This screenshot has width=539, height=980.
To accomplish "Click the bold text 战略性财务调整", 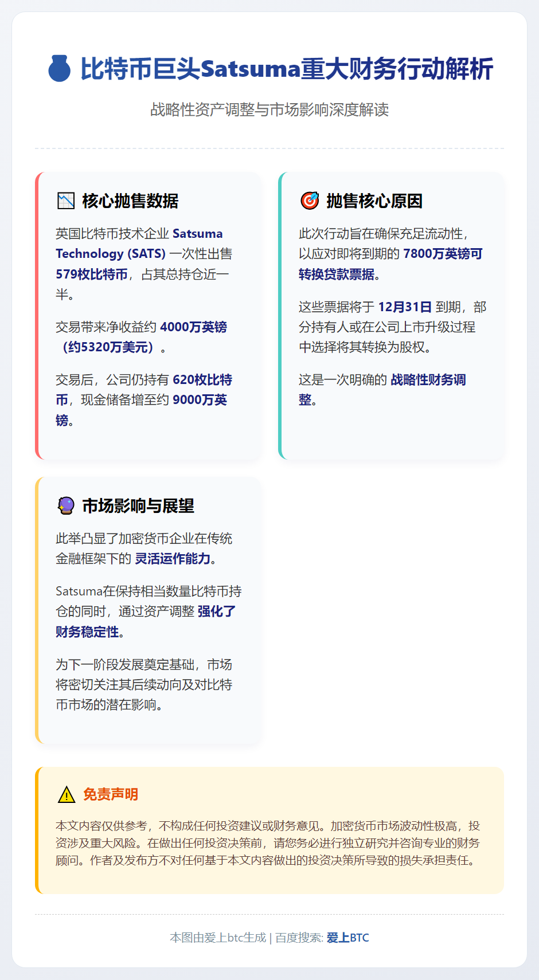I will [382, 390].
